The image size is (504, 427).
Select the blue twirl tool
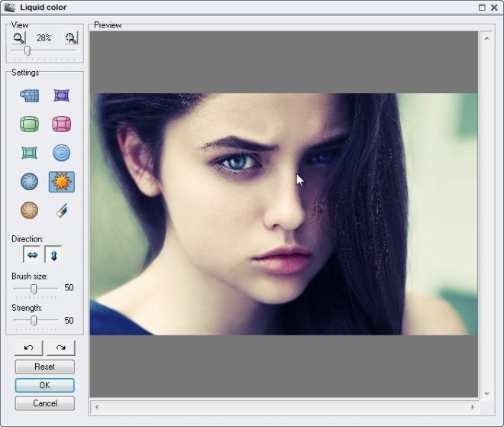29,181
